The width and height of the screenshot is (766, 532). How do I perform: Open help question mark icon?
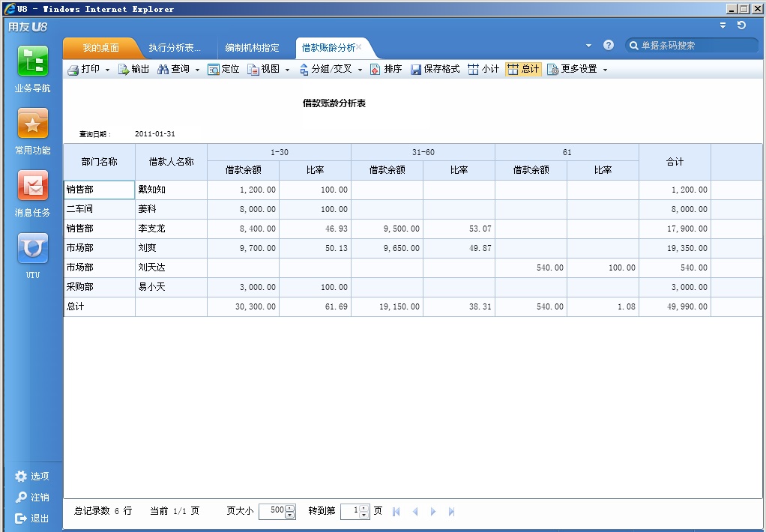tap(608, 45)
